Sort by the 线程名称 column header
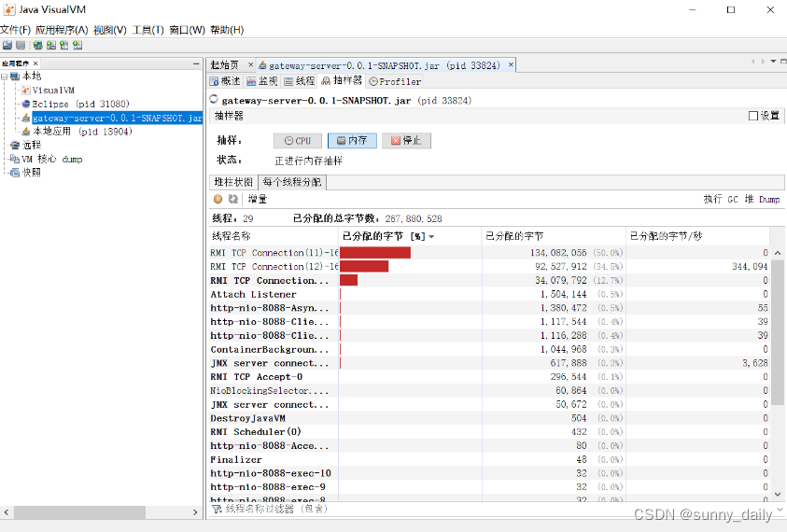Image resolution: width=787 pixels, height=532 pixels. [274, 236]
